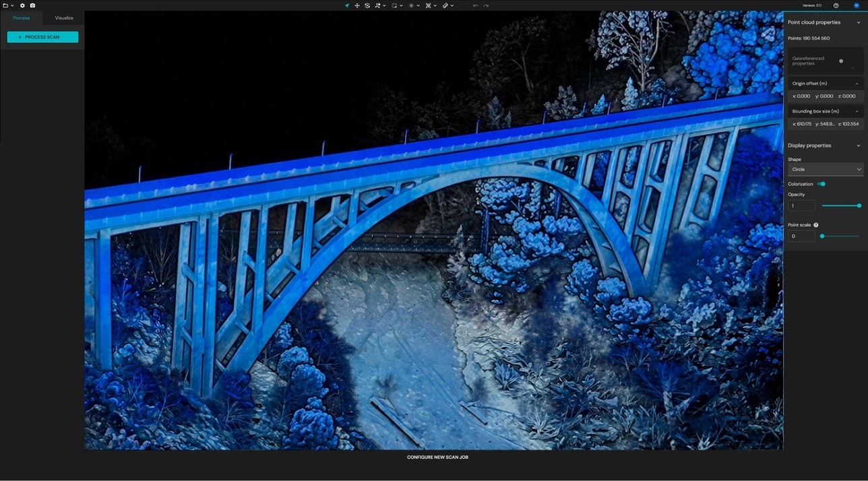Image resolution: width=868 pixels, height=481 pixels.
Task: Switch to the Process tab
Action: click(22, 18)
